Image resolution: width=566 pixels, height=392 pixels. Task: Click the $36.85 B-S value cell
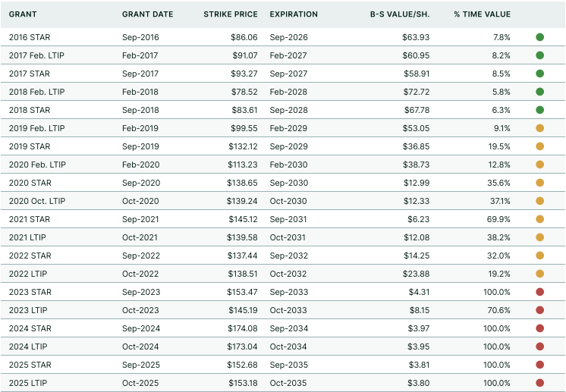point(417,146)
